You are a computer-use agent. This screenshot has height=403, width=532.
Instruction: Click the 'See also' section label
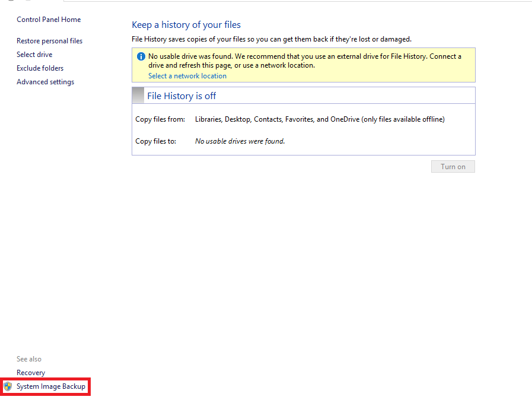29,359
